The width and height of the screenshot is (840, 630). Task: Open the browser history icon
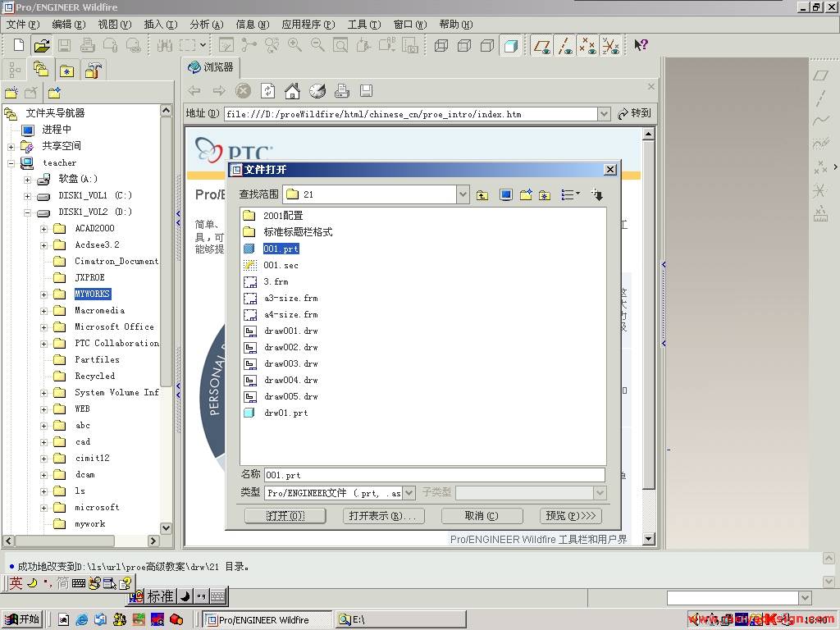click(x=317, y=91)
